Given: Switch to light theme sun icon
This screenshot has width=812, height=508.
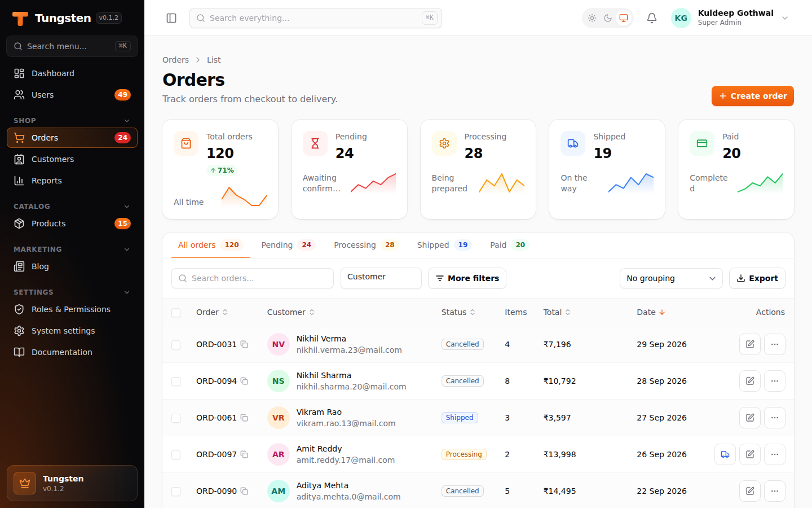Looking at the screenshot, I should point(592,18).
